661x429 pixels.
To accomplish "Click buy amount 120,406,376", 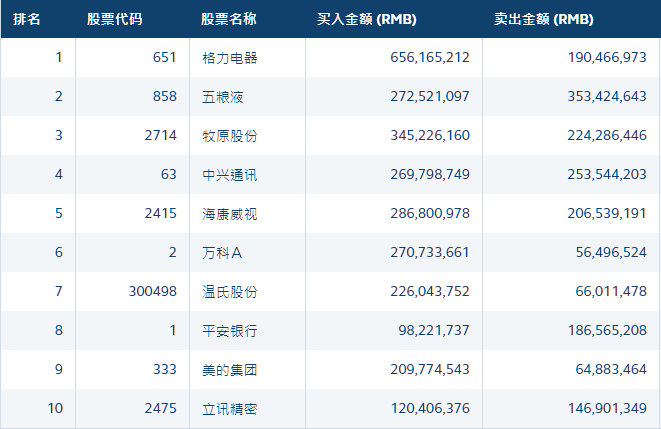I will (430, 408).
